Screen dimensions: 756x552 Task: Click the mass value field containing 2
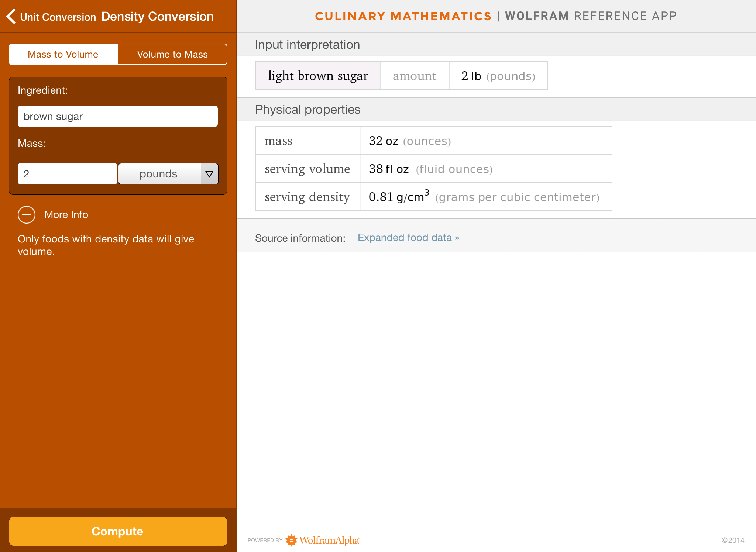pos(67,174)
